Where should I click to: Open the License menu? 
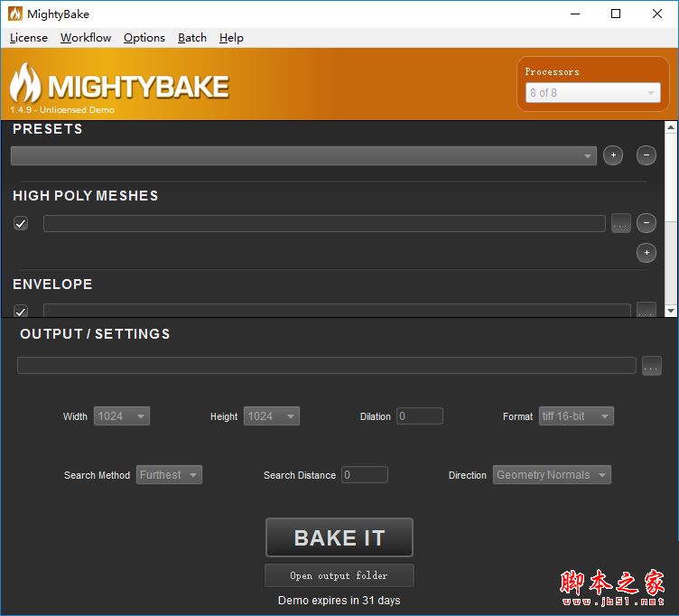point(29,38)
